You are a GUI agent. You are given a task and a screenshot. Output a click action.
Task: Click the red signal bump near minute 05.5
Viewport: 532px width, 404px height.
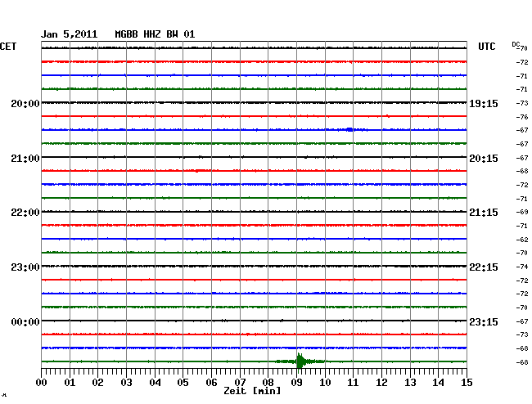point(199,171)
